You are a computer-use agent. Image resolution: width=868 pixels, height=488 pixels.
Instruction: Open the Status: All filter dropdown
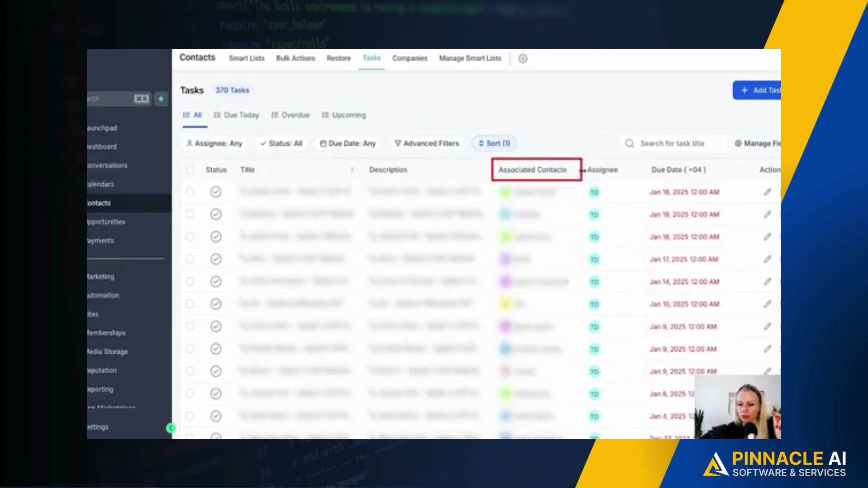[x=281, y=143]
